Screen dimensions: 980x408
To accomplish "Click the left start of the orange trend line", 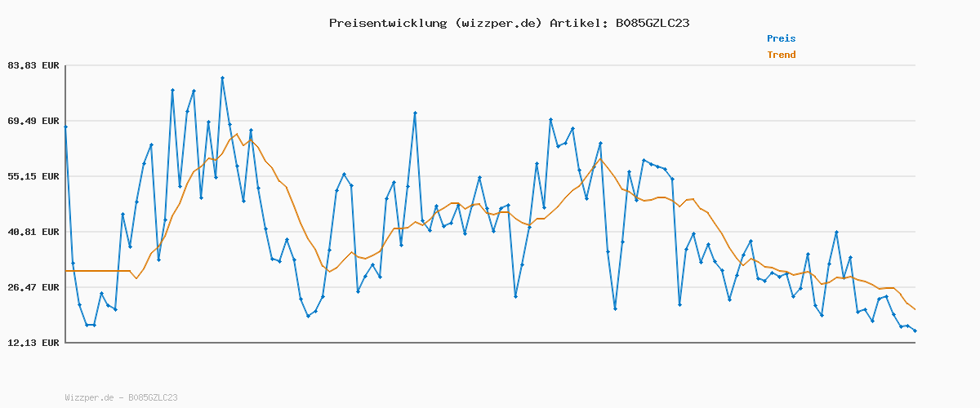I will click(x=66, y=271).
